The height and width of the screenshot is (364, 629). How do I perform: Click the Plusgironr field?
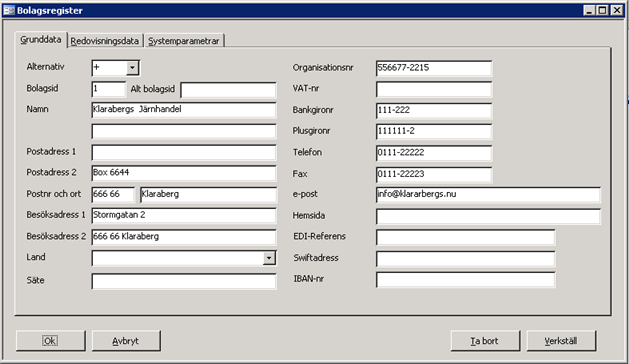pos(434,132)
